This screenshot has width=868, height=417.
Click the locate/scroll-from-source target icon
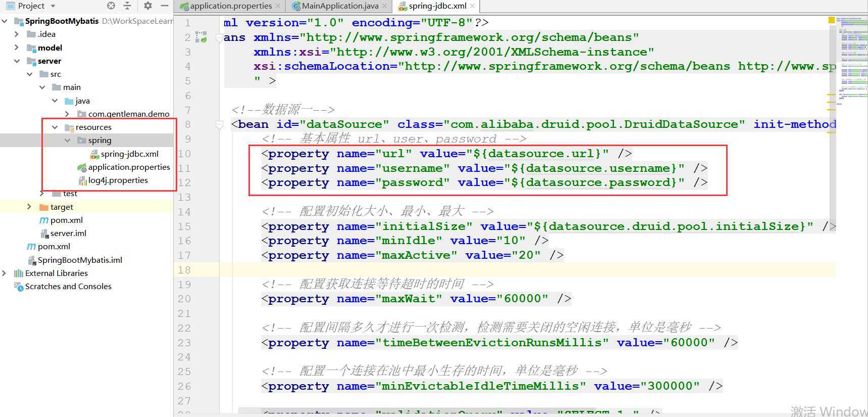(111, 6)
